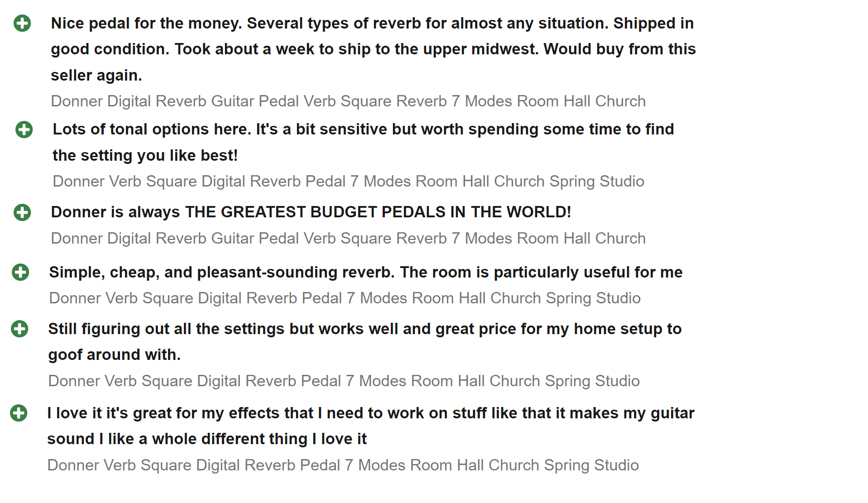
Task: Click the positive rating icon next to 'Still figuring out'
Action: [19, 329]
